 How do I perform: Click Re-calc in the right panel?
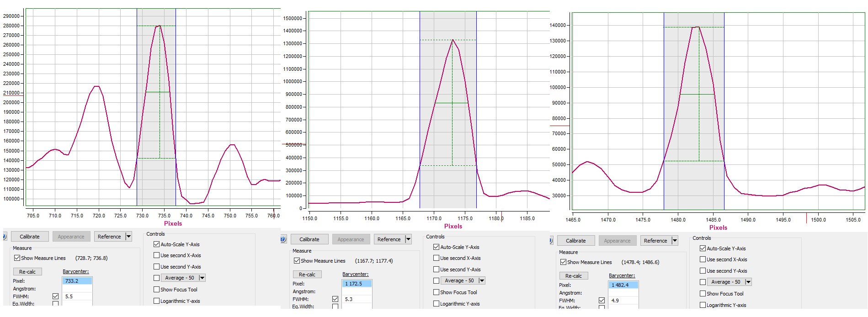tap(573, 276)
